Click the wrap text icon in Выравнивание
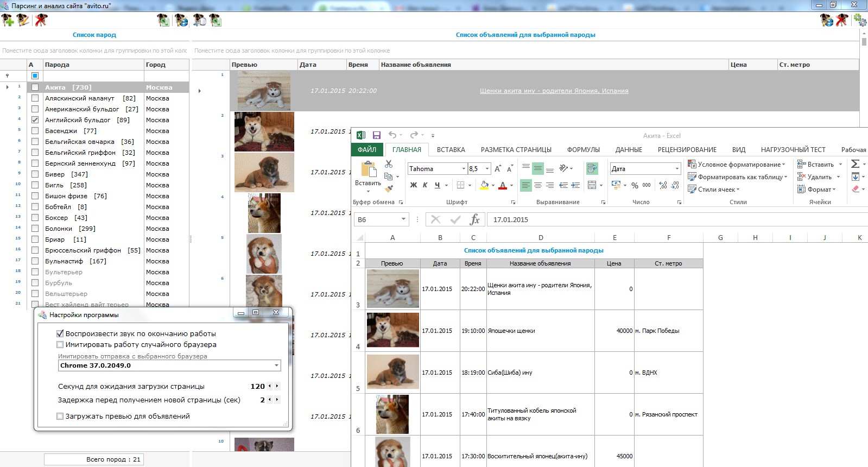Image resolution: width=868 pixels, height=467 pixels. (592, 168)
